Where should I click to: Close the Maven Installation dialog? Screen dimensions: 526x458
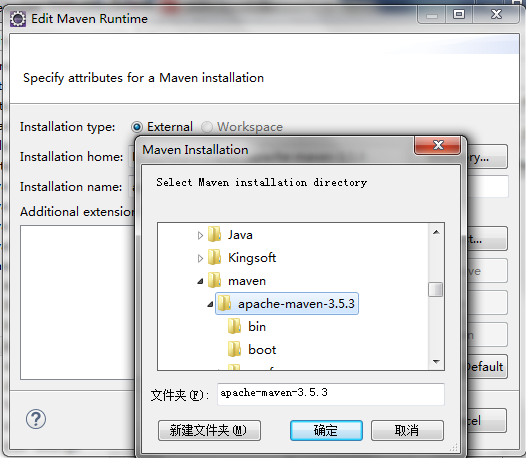pyautogui.click(x=437, y=145)
